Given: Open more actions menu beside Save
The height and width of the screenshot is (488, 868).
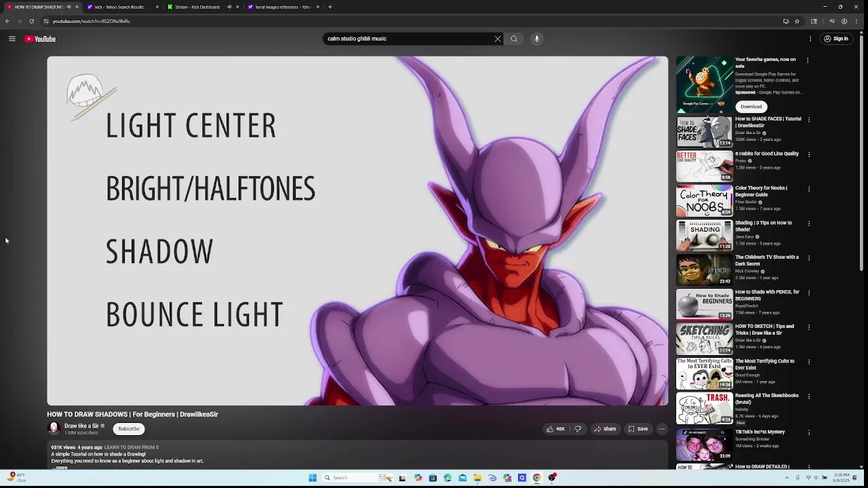Looking at the screenshot, I should (x=662, y=428).
